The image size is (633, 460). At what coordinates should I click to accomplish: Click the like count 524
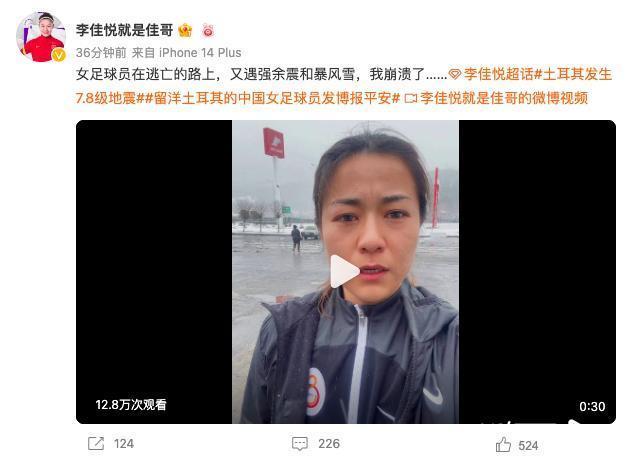tap(528, 445)
